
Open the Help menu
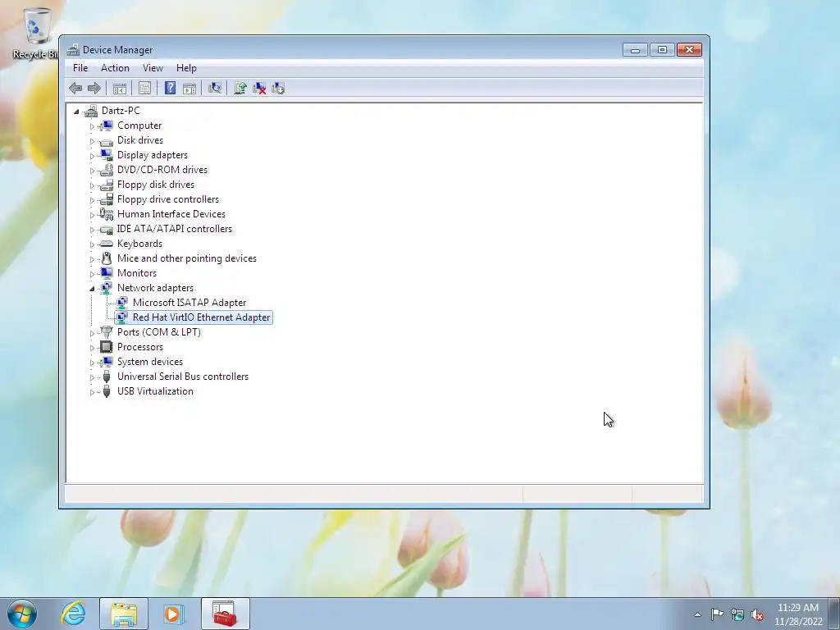pyautogui.click(x=186, y=68)
